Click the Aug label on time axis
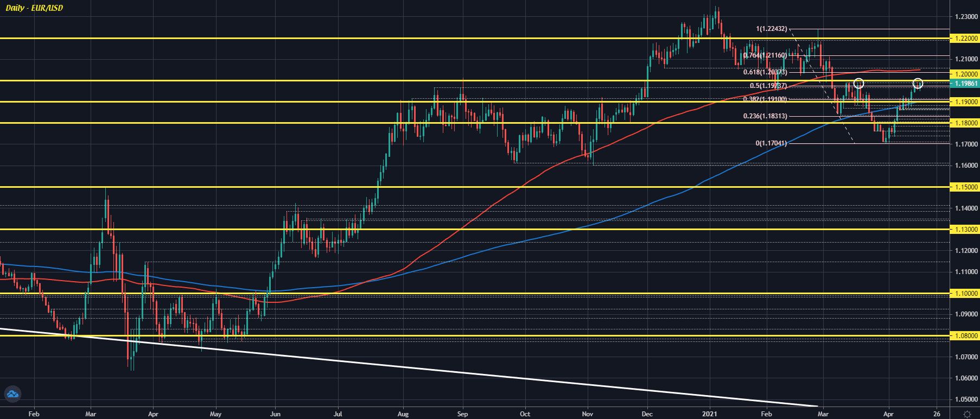Viewport: 980px width, 419px height. 403,414
